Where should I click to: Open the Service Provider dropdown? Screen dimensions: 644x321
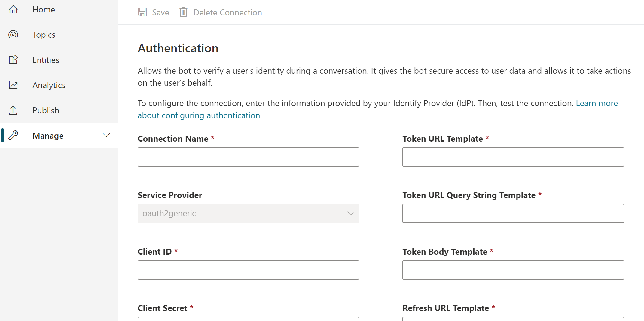tap(248, 213)
